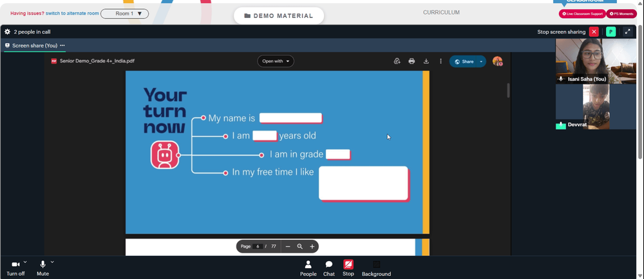
Task: Download the Senior Demo PDF
Action: point(426,61)
